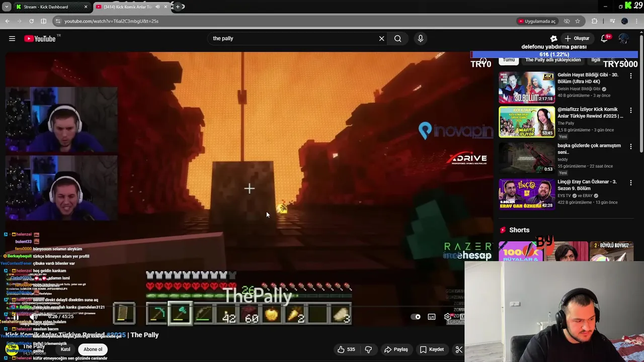Image resolution: width=644 pixels, height=362 pixels.
Task: Like the video with thumbs up
Action: click(346, 349)
